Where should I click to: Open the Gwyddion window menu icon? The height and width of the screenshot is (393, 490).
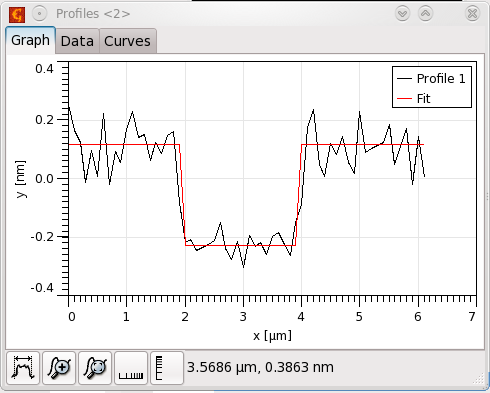pos(17,14)
